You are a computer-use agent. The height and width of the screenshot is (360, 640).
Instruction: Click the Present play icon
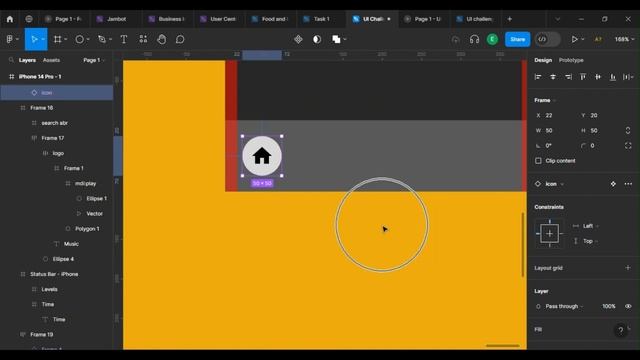coord(574,39)
